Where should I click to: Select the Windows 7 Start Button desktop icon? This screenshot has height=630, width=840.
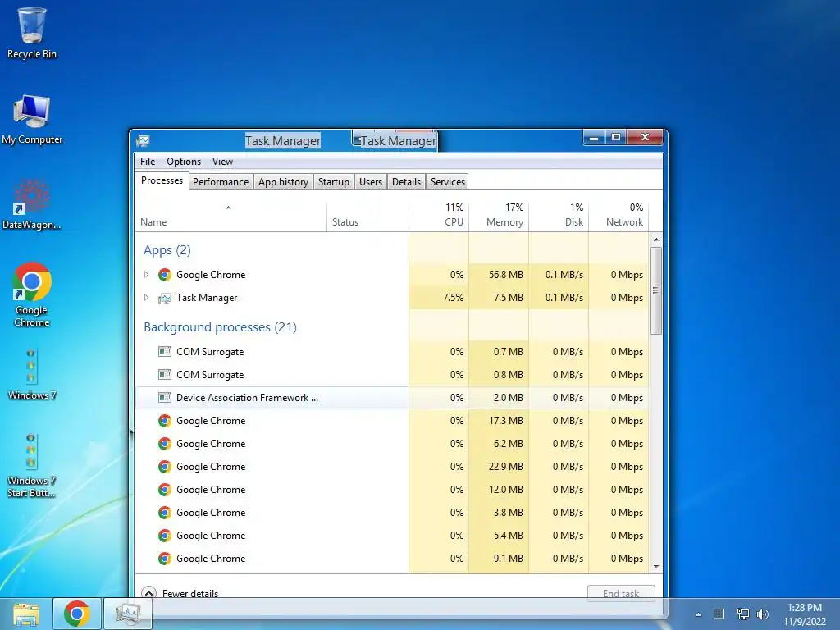tap(32, 465)
